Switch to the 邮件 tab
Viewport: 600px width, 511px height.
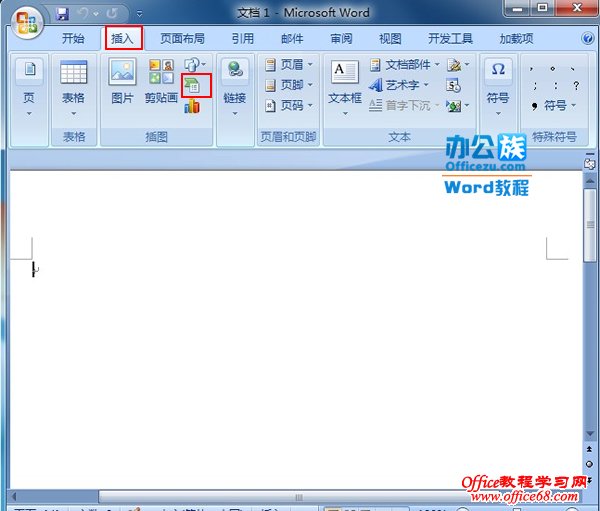[292, 39]
